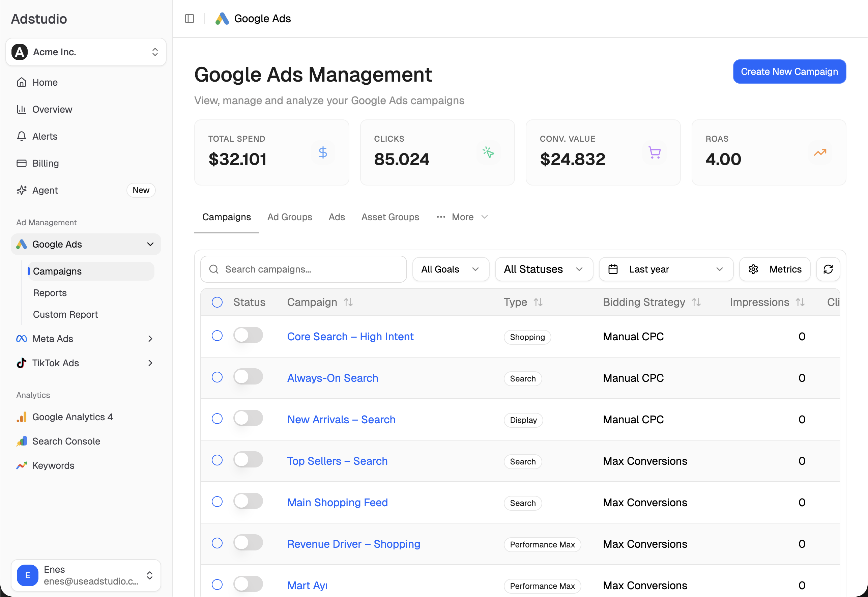This screenshot has height=597, width=868.
Task: Open the All Statuses dropdown
Action: pyautogui.click(x=544, y=269)
